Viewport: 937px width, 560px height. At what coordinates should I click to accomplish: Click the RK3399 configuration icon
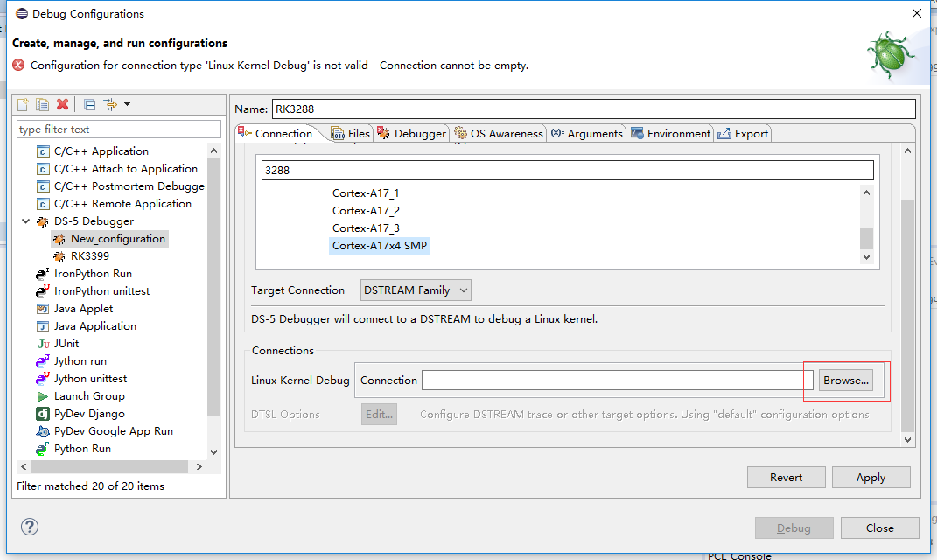(59, 256)
